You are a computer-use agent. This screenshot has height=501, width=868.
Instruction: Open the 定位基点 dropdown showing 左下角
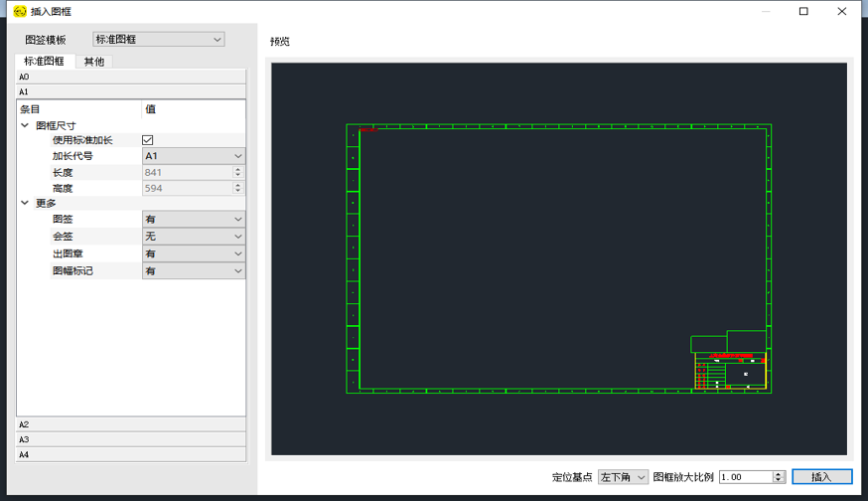point(623,477)
